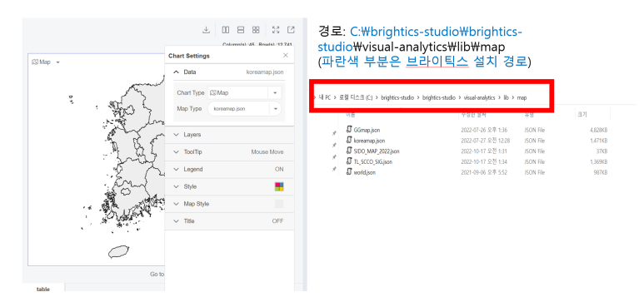The image size is (644, 307).
Task: Click the 내 PC breadcrumb in Explorer
Action: pyautogui.click(x=324, y=98)
